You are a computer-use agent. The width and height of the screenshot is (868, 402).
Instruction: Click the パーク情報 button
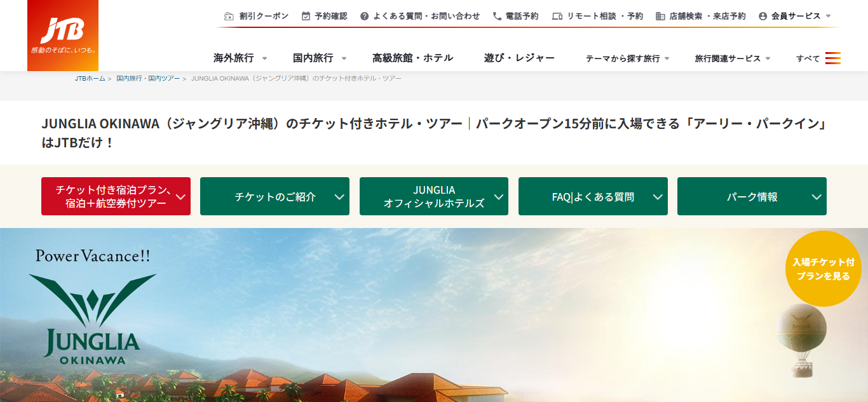[x=752, y=196]
